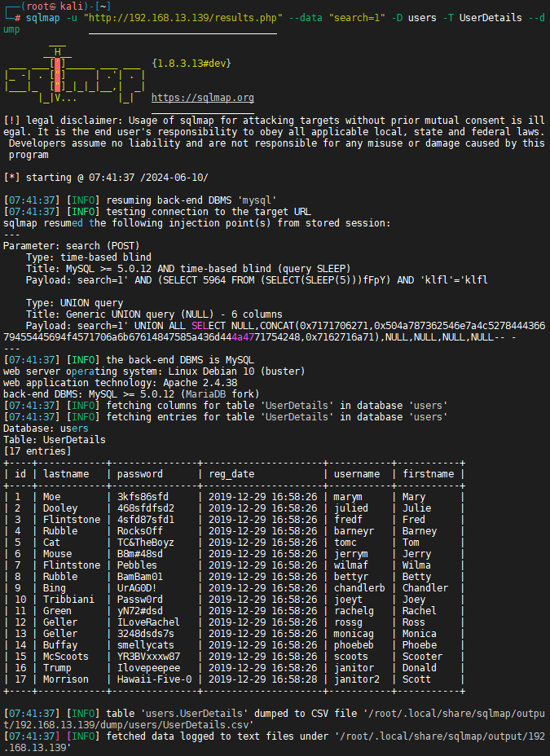Click 'Type: time-based blind' line
The height and width of the screenshot is (756, 550).
pyautogui.click(x=89, y=257)
